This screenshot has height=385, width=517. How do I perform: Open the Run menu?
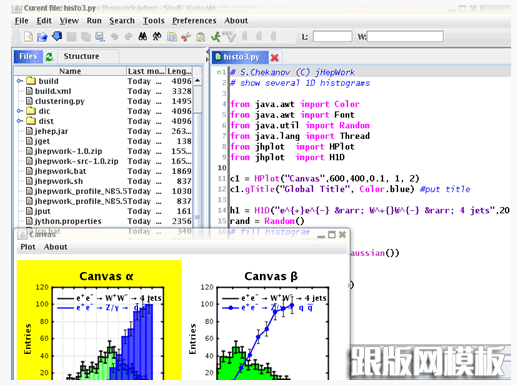tap(94, 21)
